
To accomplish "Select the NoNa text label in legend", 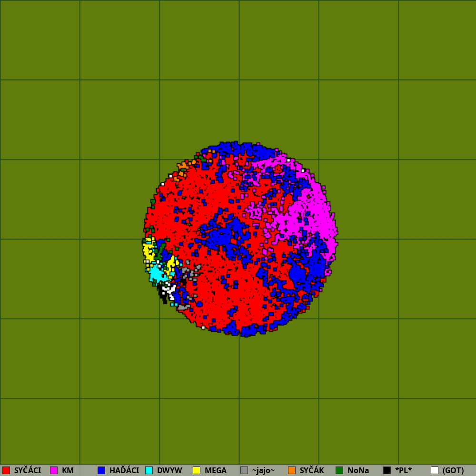I will coord(358,470).
